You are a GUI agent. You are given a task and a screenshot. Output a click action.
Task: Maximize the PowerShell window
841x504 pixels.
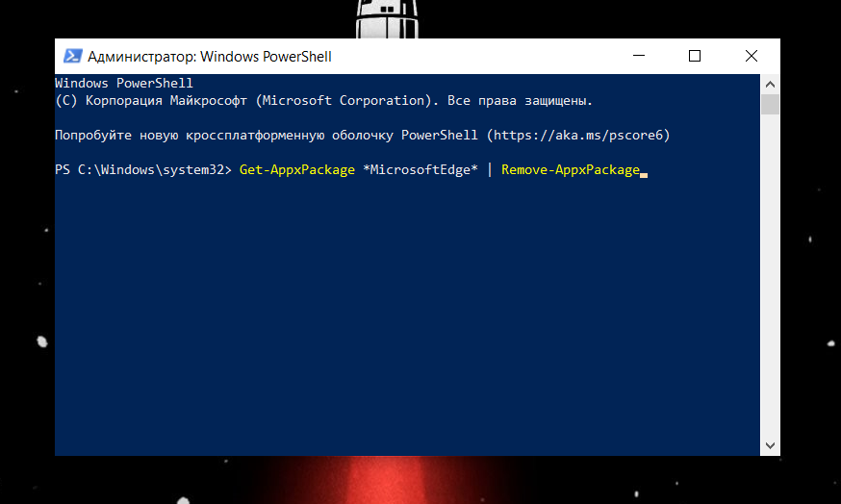695,56
